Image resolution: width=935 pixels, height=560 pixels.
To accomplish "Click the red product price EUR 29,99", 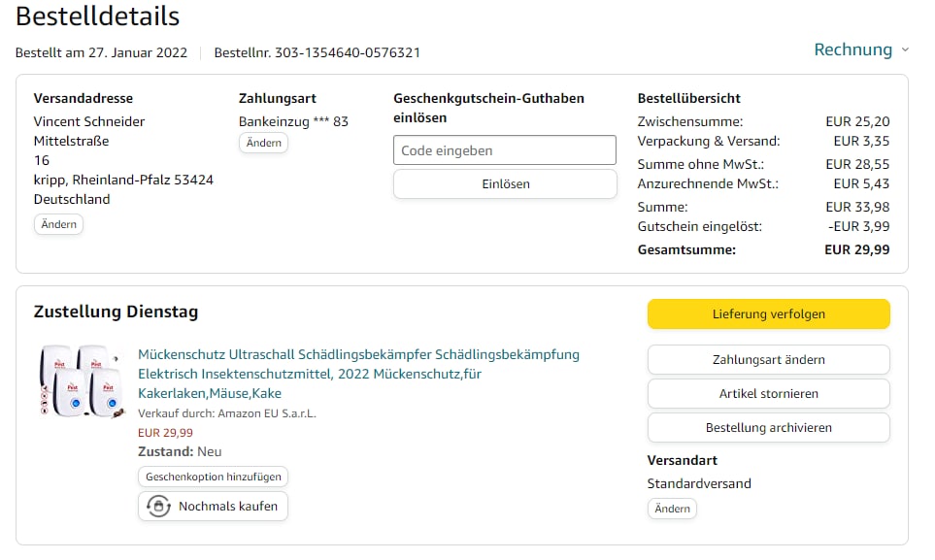I will coord(165,433).
